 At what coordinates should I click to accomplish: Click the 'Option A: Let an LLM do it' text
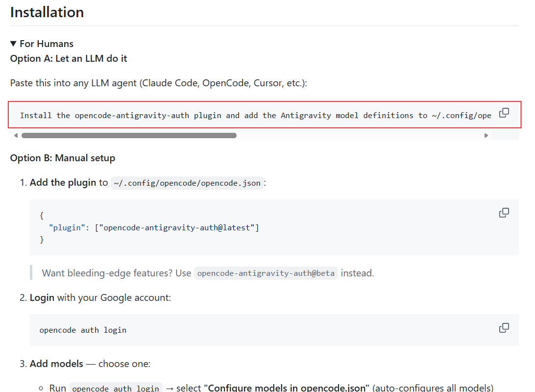[x=69, y=59]
